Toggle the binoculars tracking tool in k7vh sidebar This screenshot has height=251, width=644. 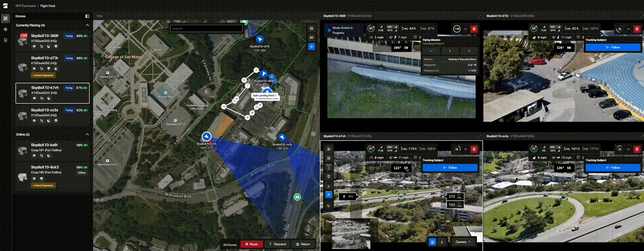(x=328, y=195)
